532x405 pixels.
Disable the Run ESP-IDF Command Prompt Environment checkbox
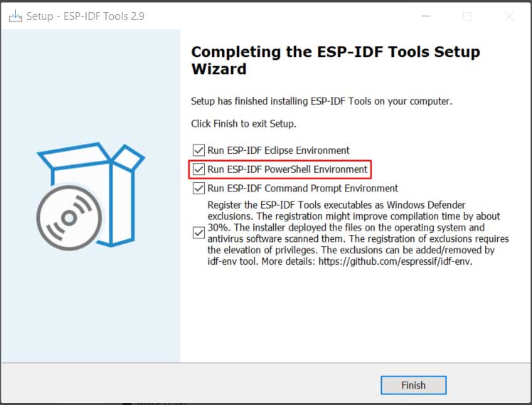198,188
